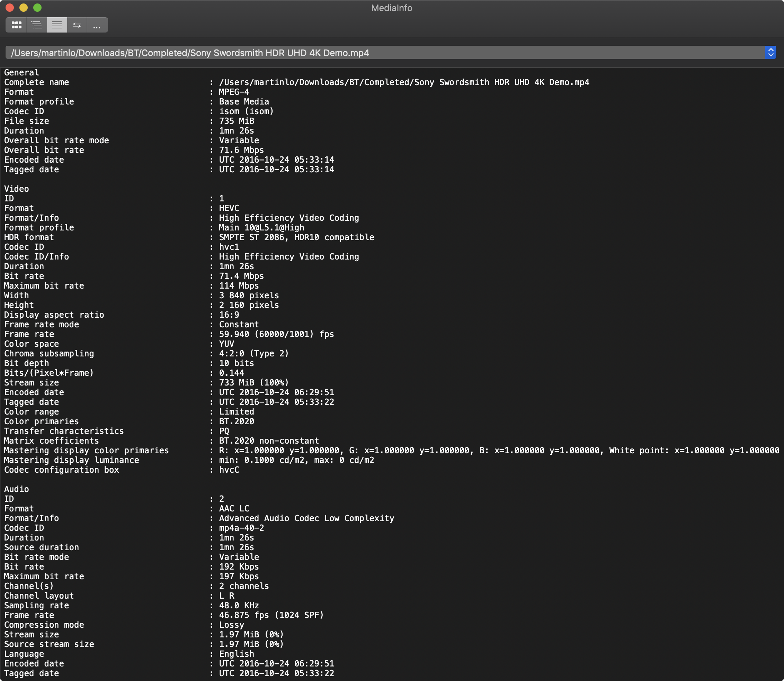The image size is (784, 681).
Task: Open the file selector dropdown arrows
Action: coord(770,53)
